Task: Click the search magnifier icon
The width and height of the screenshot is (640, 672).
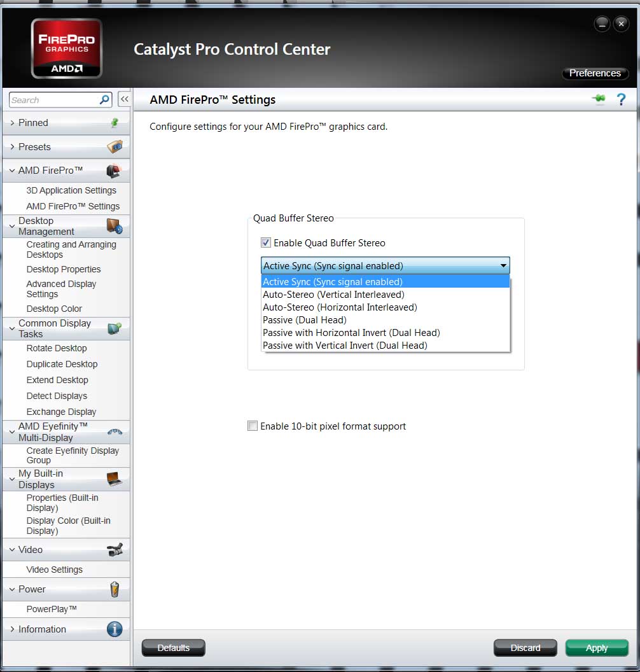Action: (x=104, y=100)
